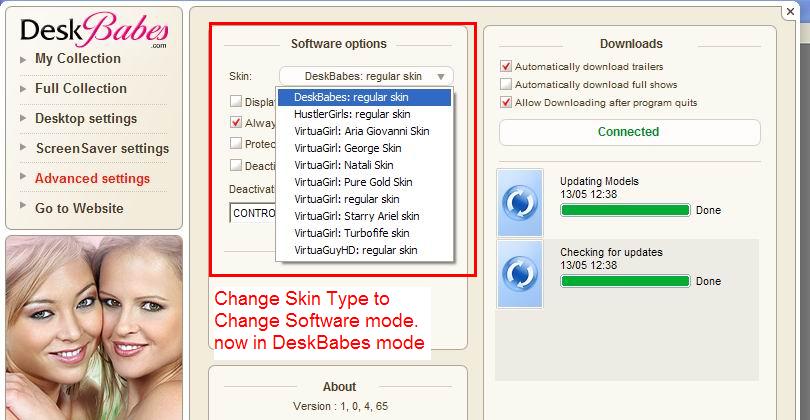Select VirtuaGirl: Turbofife skin
This screenshot has width=810, height=420.
tap(364, 234)
